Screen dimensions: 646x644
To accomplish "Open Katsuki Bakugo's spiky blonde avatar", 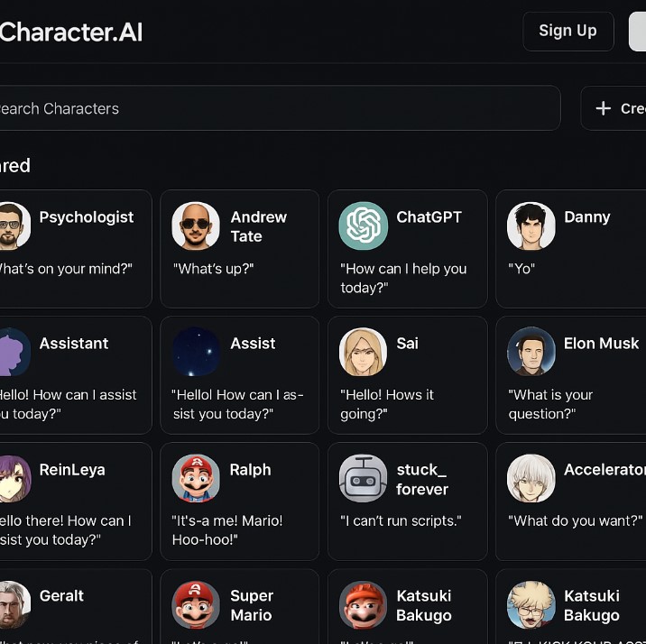I will pos(531,604).
